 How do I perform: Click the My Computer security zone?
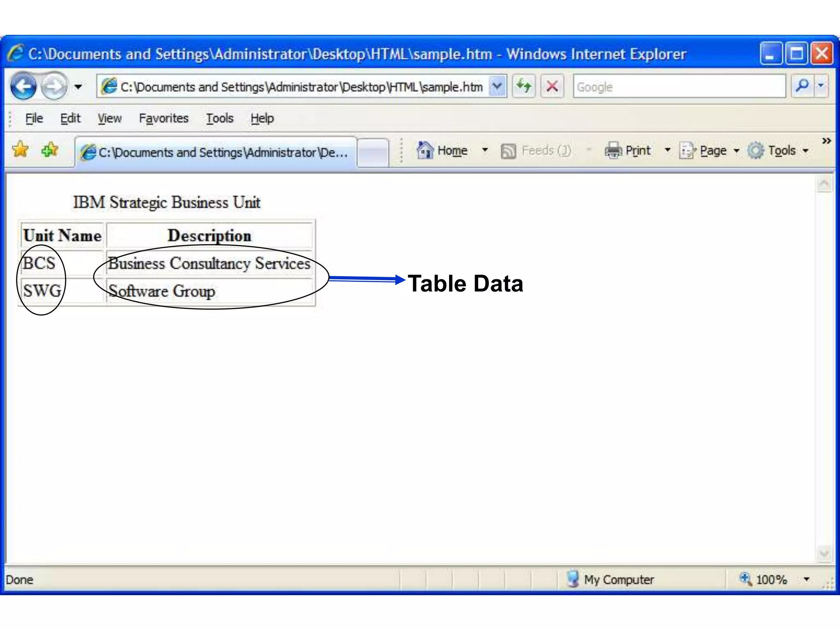(x=610, y=579)
